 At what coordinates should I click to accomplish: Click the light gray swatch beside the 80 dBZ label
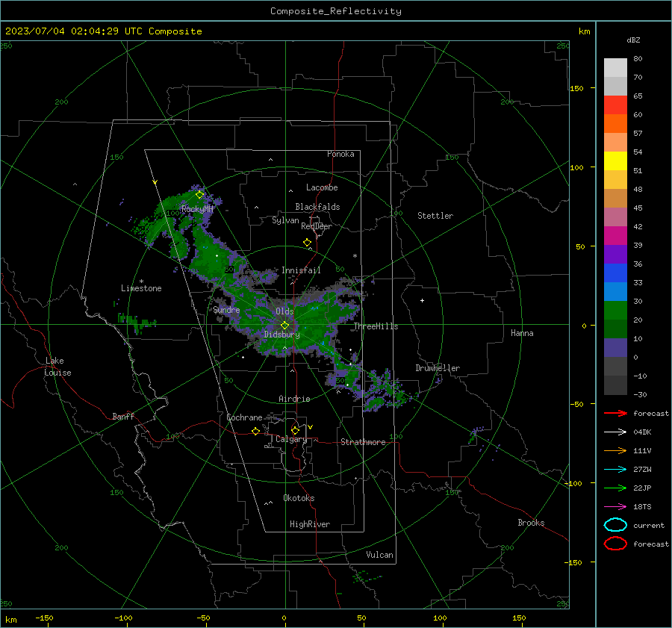coord(615,68)
